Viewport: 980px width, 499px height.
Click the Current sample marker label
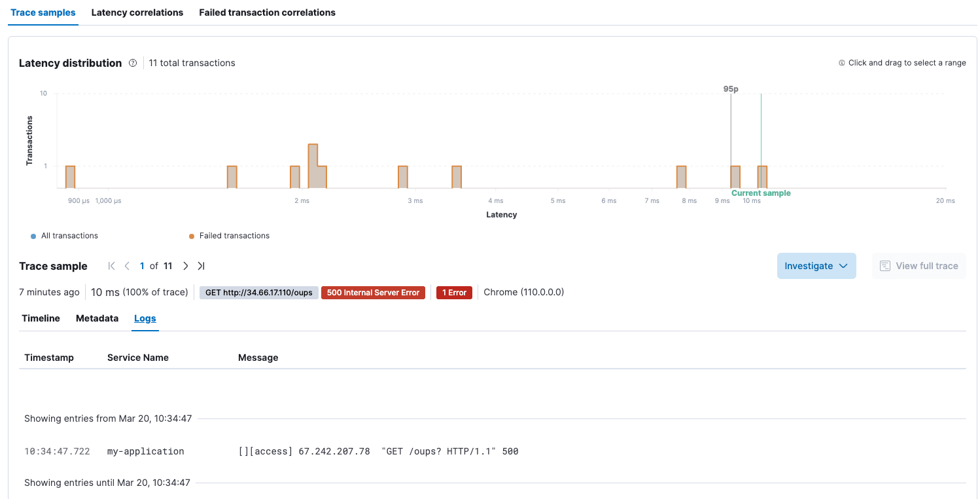(761, 193)
